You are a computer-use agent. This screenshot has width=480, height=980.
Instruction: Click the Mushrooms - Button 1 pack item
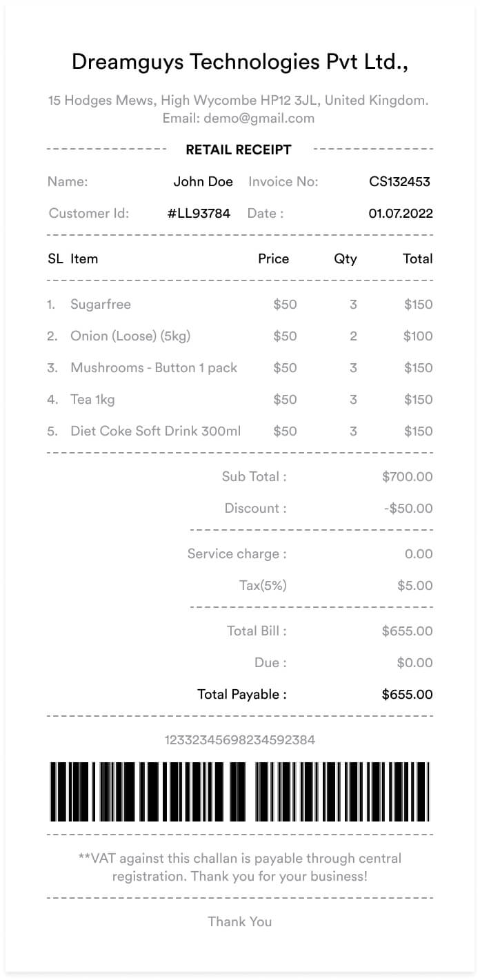click(x=154, y=368)
